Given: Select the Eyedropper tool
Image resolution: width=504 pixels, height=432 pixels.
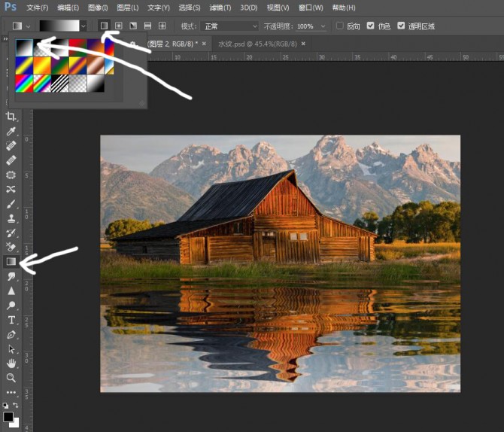Looking at the screenshot, I should [11, 131].
